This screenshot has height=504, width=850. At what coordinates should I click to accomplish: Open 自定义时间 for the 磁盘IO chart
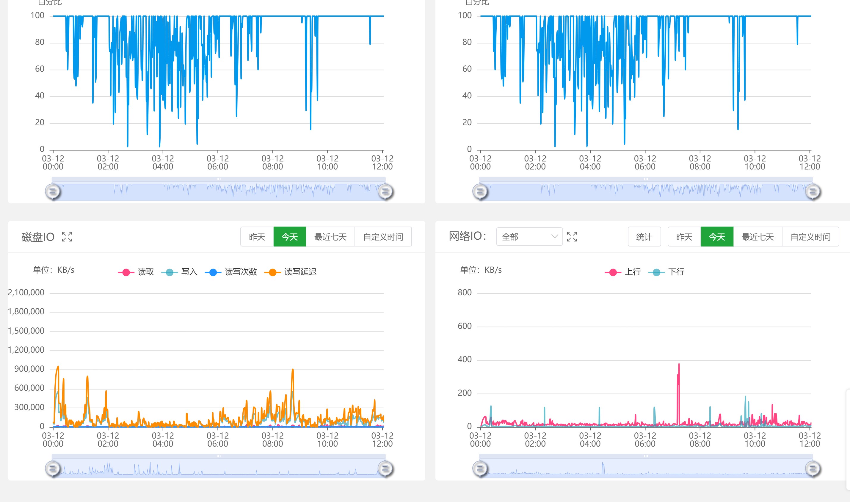(383, 237)
